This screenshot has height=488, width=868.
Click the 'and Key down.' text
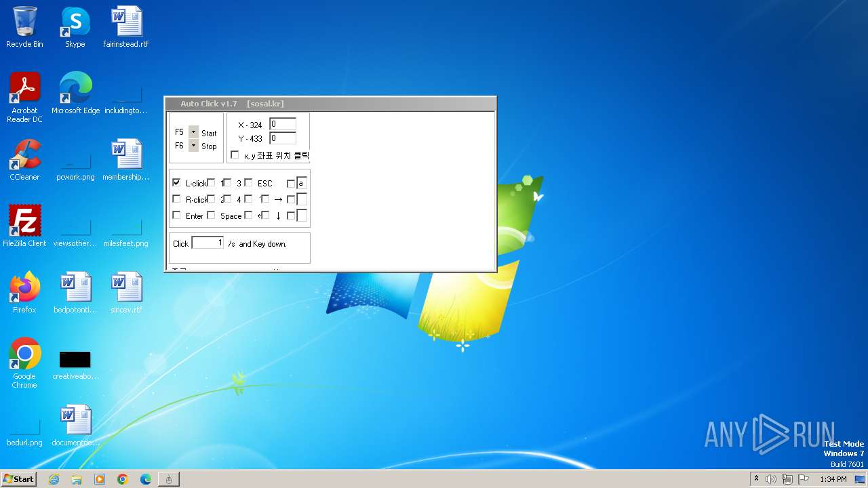[262, 243]
